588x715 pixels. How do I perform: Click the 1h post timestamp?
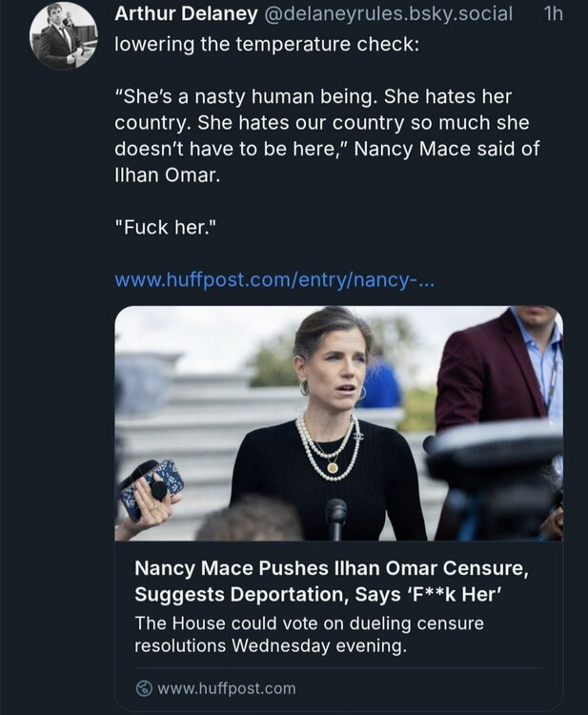pyautogui.click(x=552, y=14)
